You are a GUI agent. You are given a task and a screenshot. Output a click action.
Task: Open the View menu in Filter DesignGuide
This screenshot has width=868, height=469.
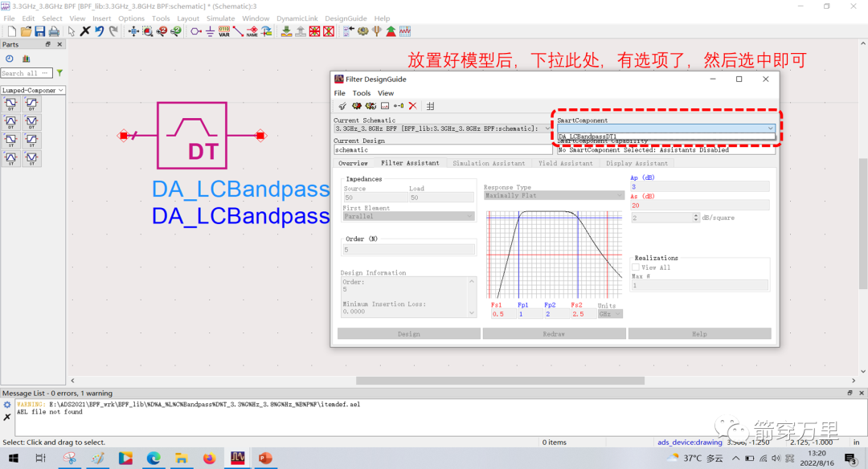[x=386, y=93]
